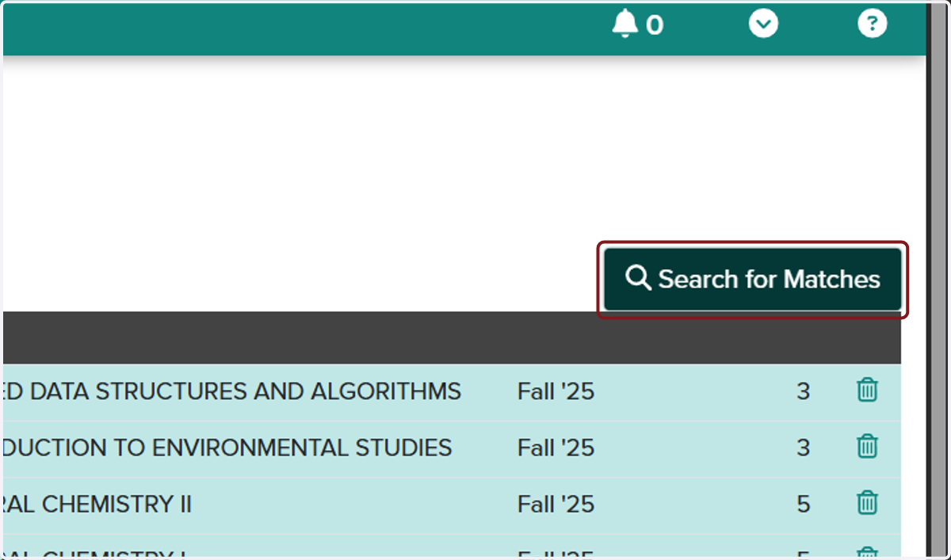Delete the Data Structures and Algorithms course

(868, 390)
